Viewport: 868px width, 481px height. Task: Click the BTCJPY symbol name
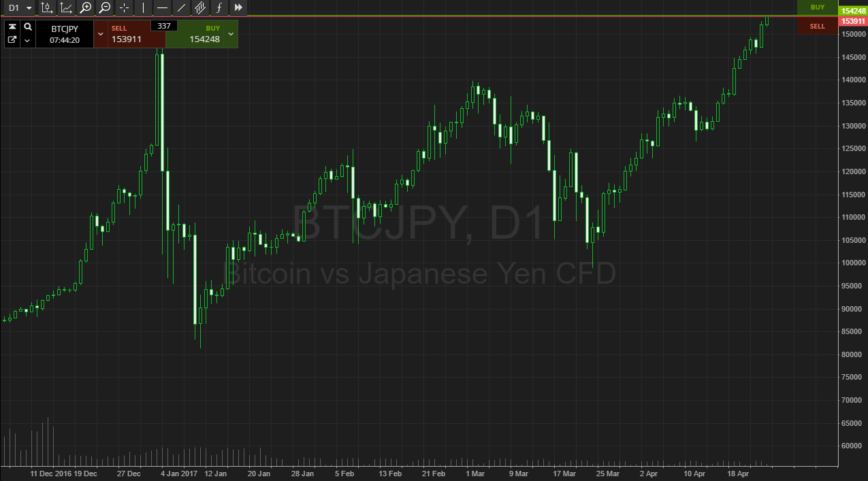click(x=65, y=29)
